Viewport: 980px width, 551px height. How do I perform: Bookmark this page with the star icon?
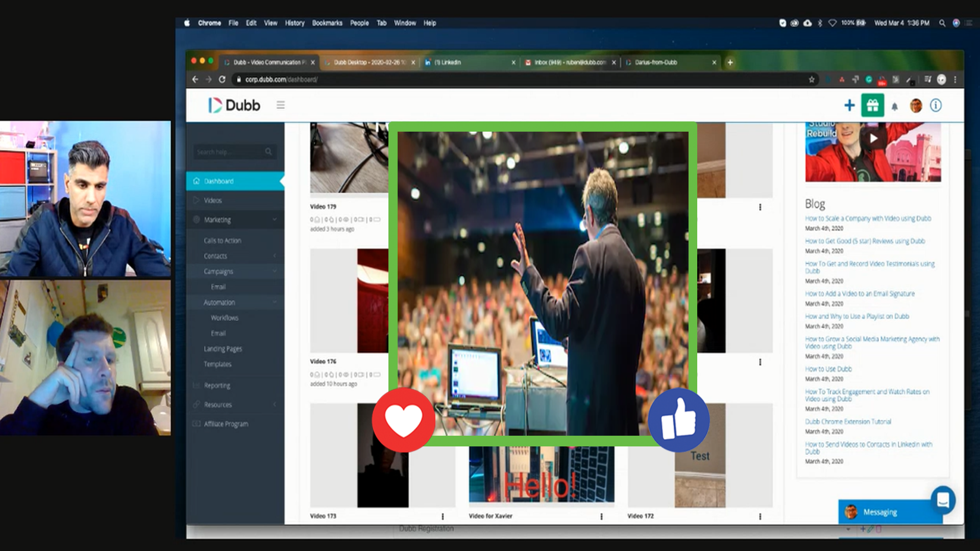[812, 80]
